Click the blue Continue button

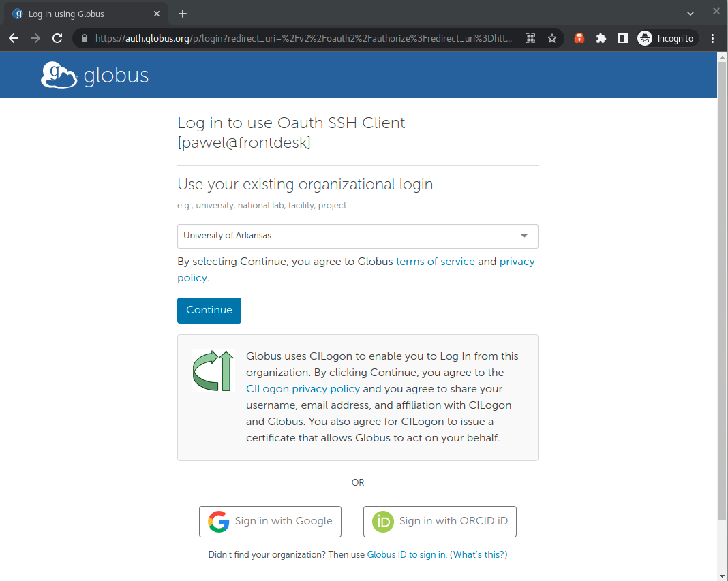(x=209, y=311)
